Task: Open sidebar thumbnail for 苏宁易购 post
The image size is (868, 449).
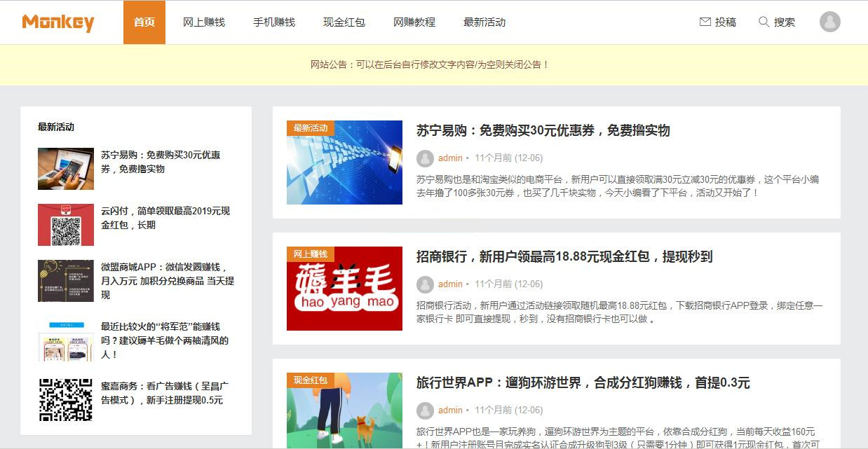Action: click(66, 169)
